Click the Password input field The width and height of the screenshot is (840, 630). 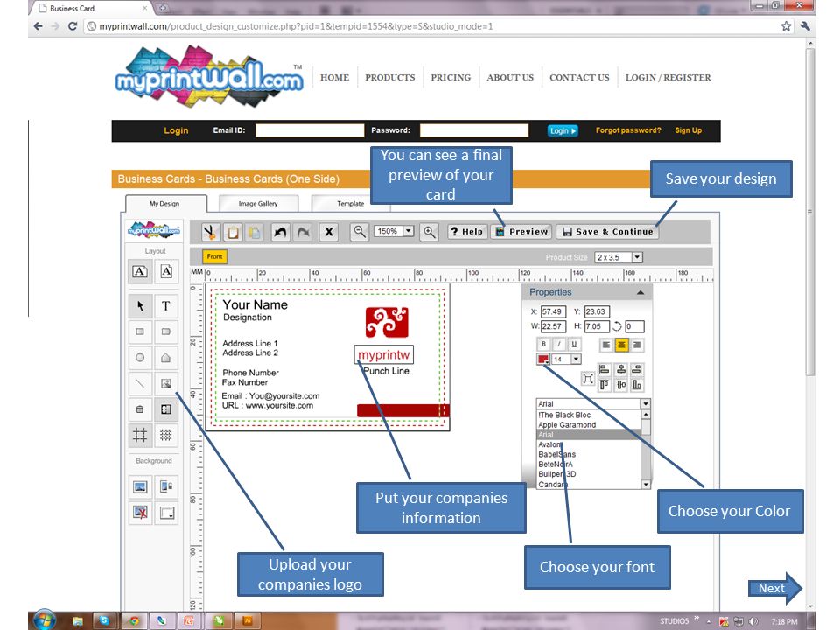tap(474, 130)
